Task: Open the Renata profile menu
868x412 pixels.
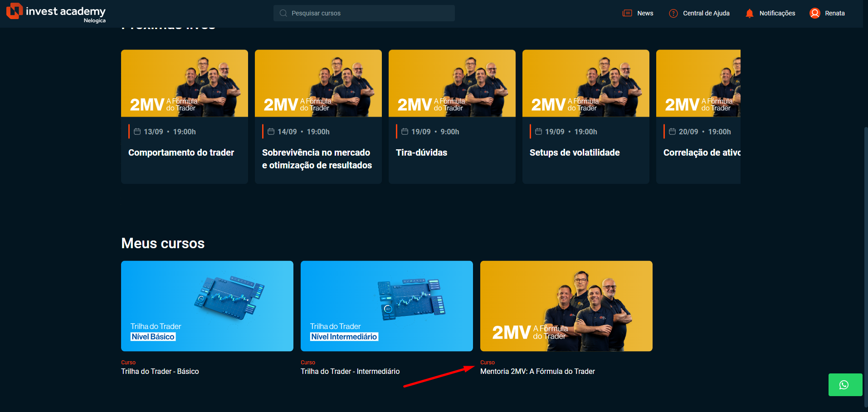Action: coord(834,13)
